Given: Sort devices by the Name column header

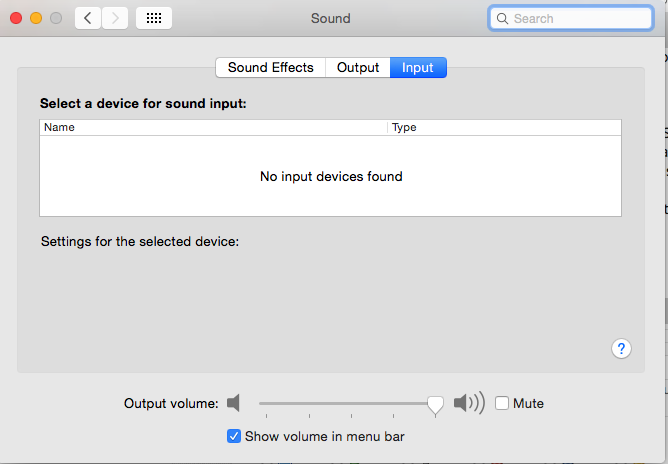Looking at the screenshot, I should (213, 127).
